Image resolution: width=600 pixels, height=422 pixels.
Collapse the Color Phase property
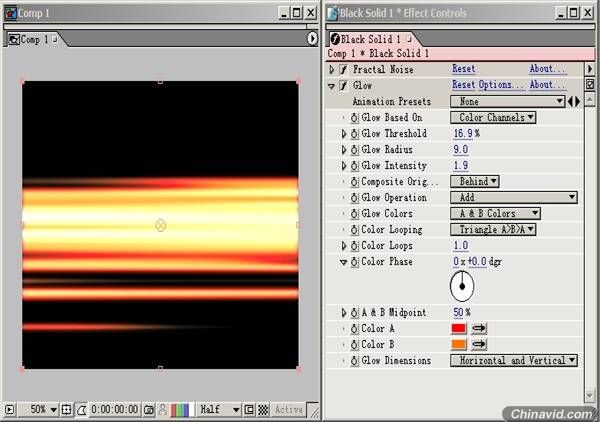343,262
